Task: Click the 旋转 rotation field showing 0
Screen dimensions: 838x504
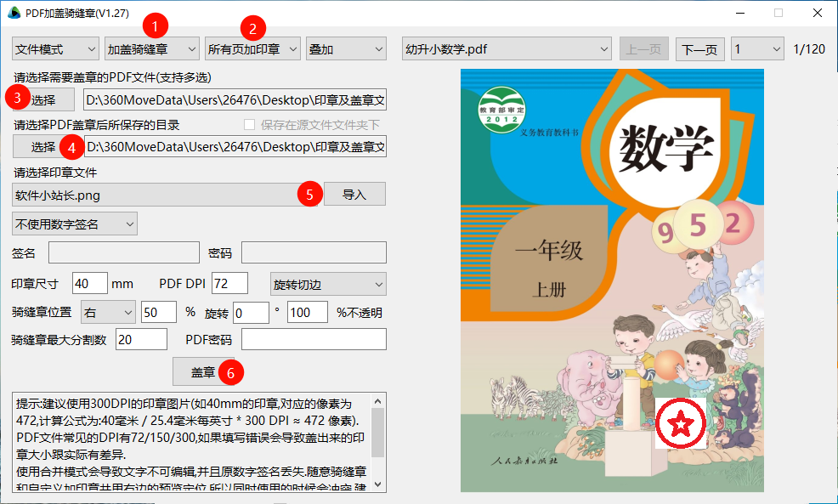Action: 252,312
